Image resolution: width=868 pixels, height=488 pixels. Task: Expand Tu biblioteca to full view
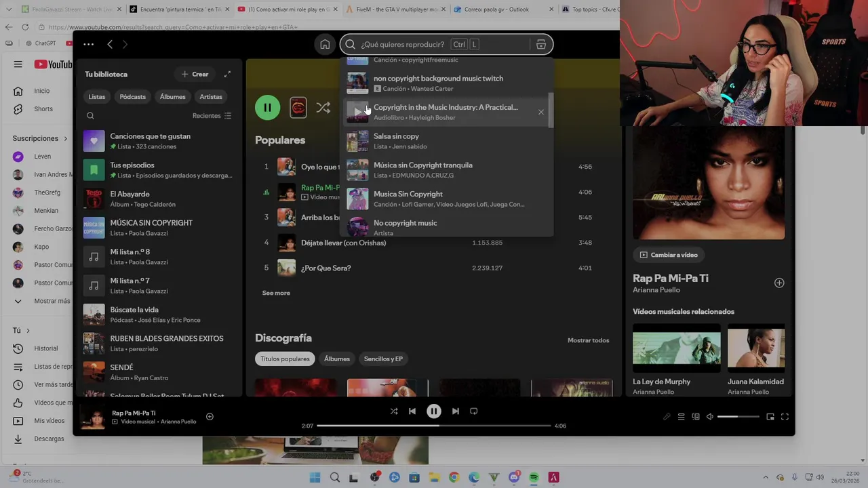pyautogui.click(x=227, y=74)
